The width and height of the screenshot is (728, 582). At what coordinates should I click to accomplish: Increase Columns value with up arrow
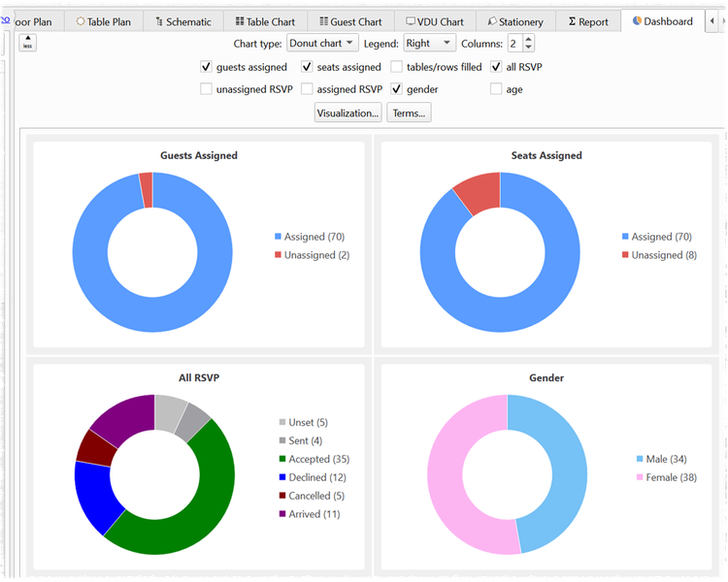[528, 39]
